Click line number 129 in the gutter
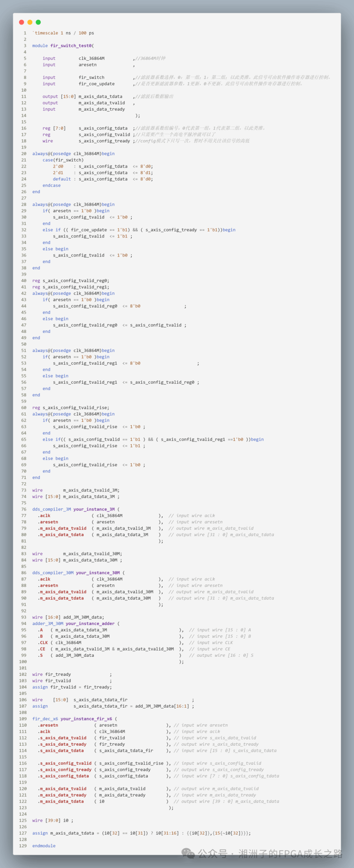354x868 pixels. tap(23, 846)
